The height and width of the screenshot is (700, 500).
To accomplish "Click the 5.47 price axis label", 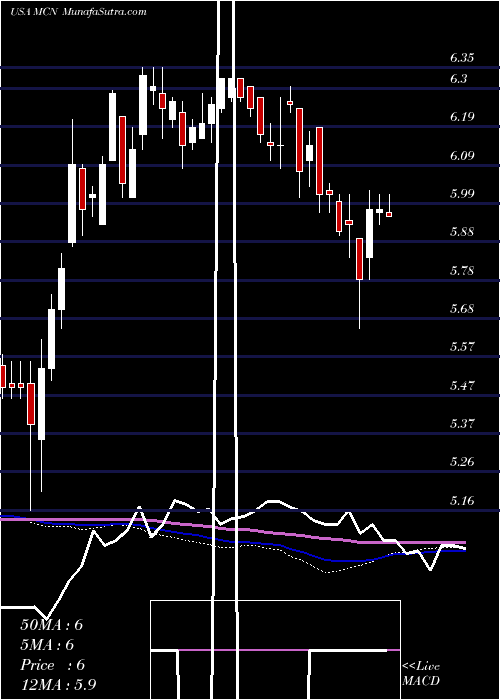I will [x=462, y=385].
